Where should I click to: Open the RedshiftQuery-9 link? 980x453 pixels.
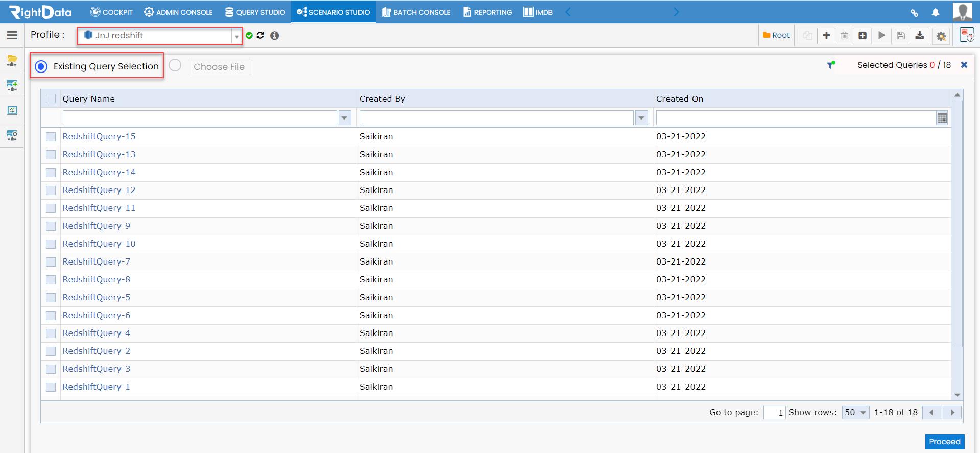[x=97, y=226]
